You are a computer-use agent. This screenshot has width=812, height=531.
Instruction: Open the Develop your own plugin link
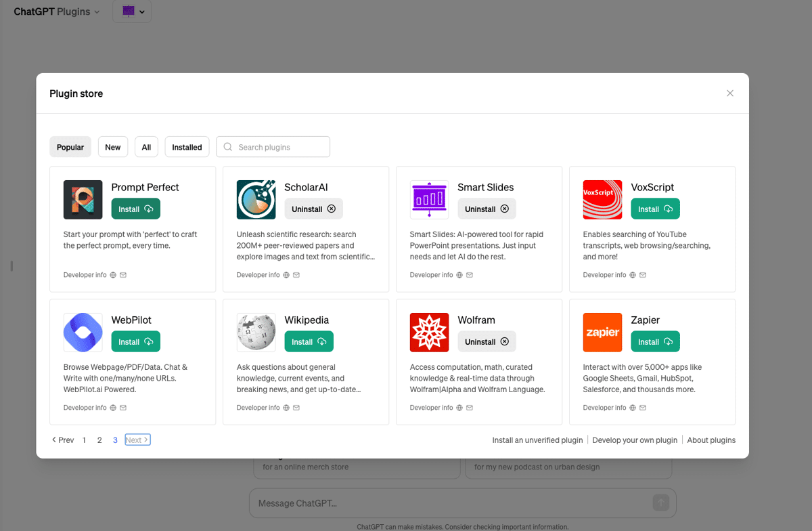click(x=635, y=440)
